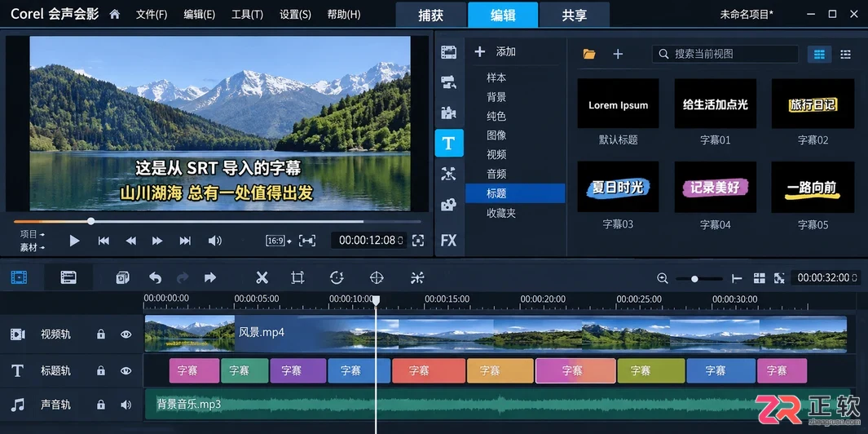Switch library to list view

click(x=845, y=54)
